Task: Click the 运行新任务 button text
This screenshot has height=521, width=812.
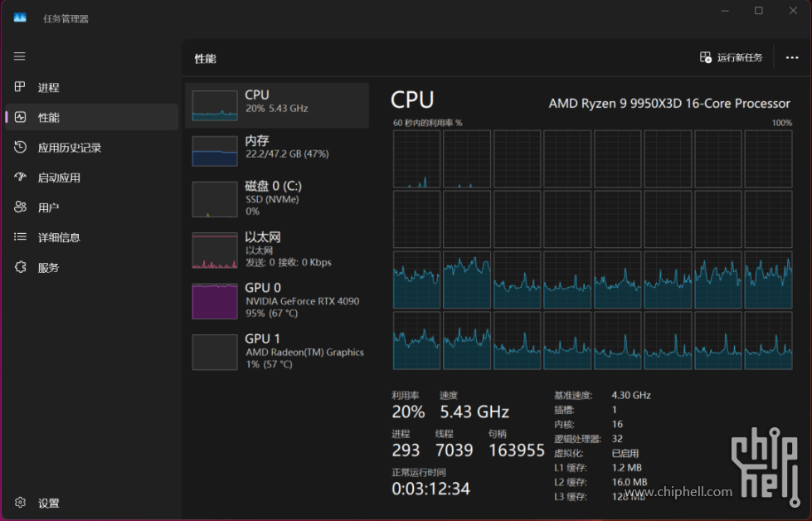Action: [x=740, y=57]
